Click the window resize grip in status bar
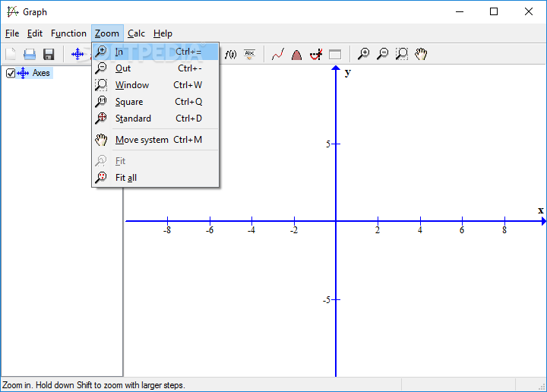 coord(542,387)
